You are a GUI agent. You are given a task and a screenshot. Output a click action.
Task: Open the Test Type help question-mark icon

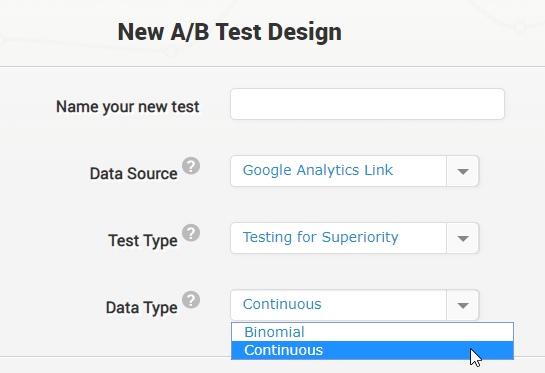pos(191,233)
